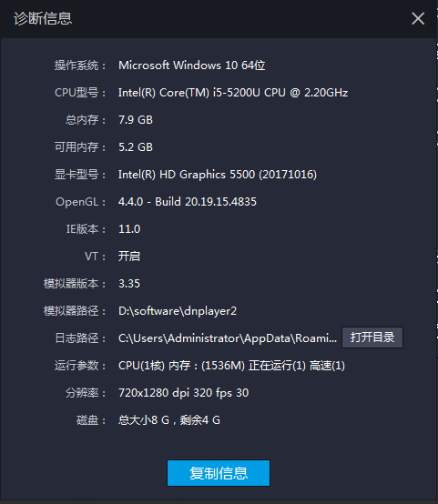Click the VT label
This screenshot has width=438, height=504.
pyautogui.click(x=95, y=257)
